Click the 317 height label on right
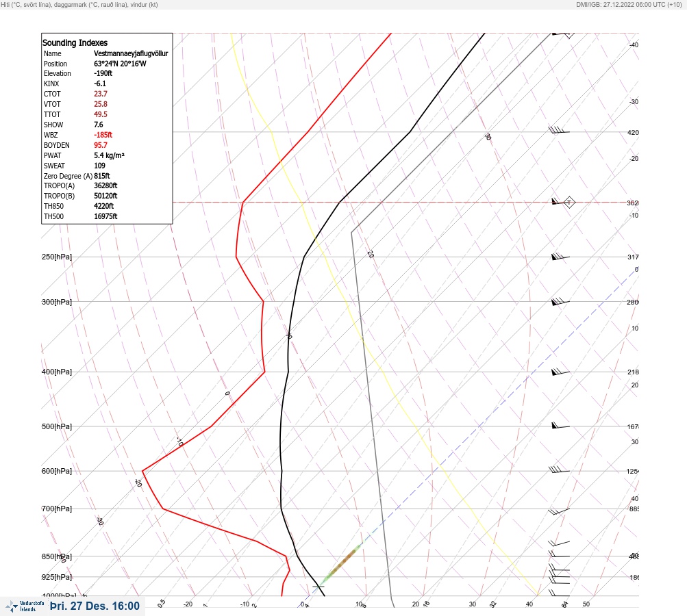687x616 pixels. point(633,257)
